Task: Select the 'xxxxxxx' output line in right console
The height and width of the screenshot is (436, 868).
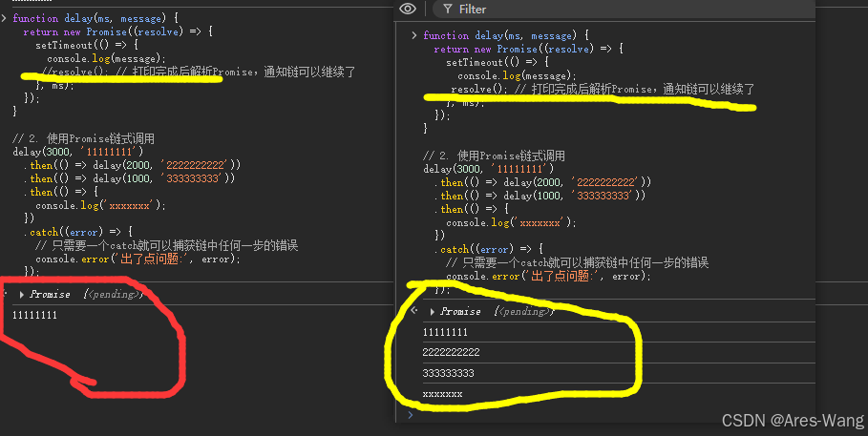Action: (442, 394)
